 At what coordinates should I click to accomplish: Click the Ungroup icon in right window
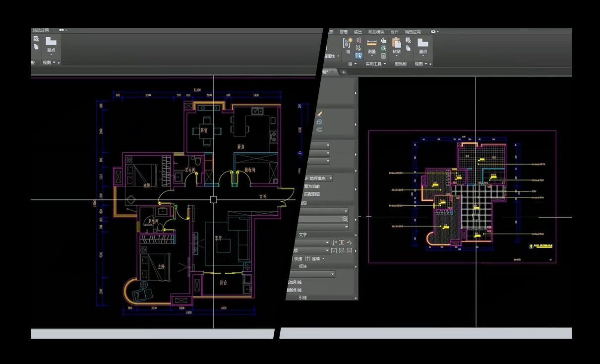pyautogui.click(x=359, y=40)
